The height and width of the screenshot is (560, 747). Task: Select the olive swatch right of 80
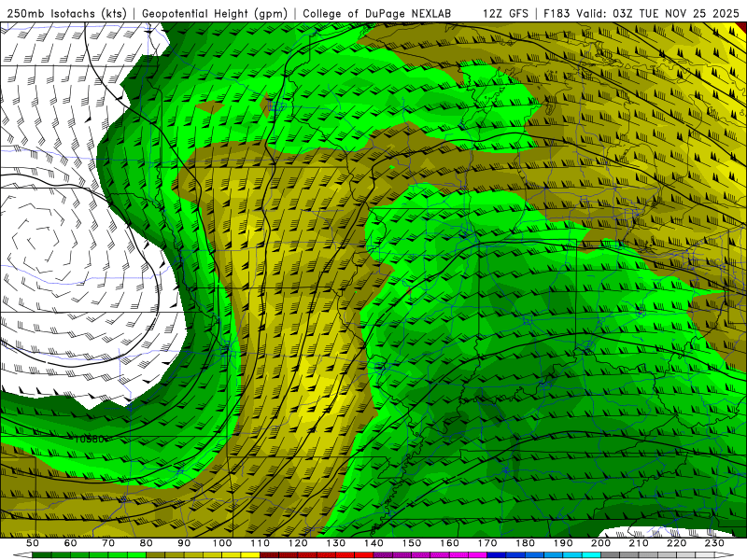tap(155, 554)
